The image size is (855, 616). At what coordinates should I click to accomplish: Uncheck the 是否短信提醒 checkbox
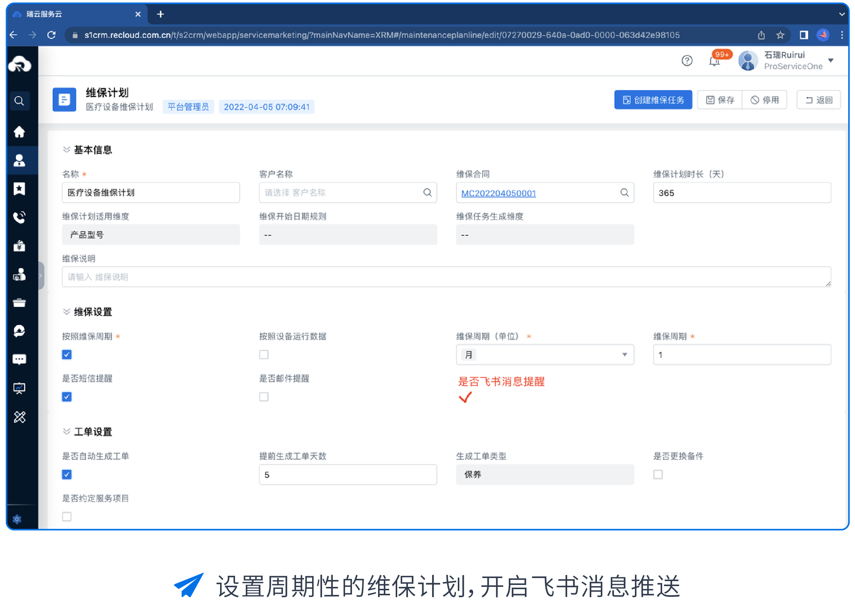(67, 397)
